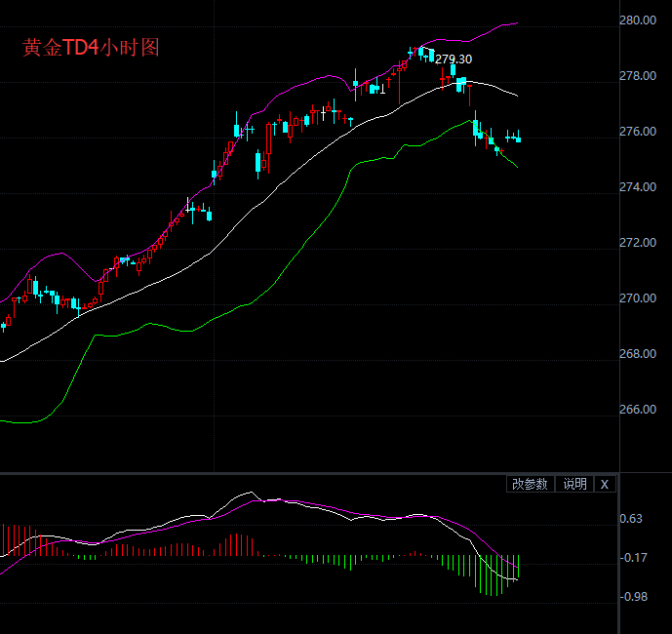
Task: Click the 0.63 MACD axis label
Action: (632, 520)
